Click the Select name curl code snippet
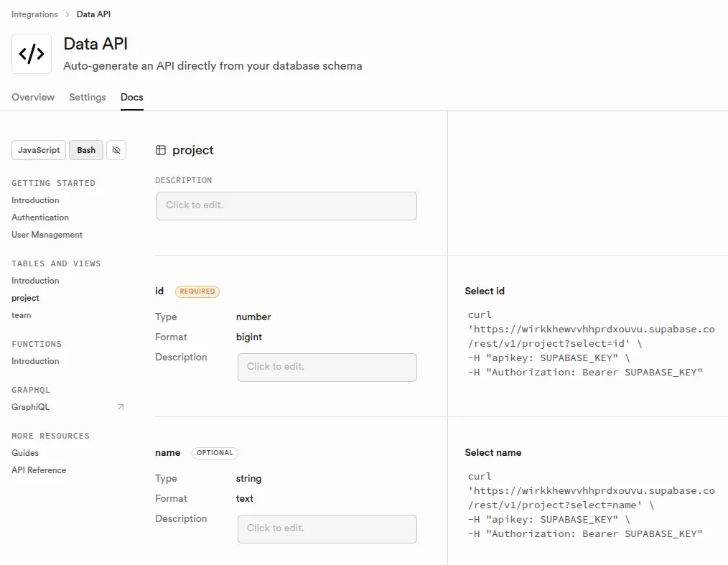 click(x=591, y=505)
